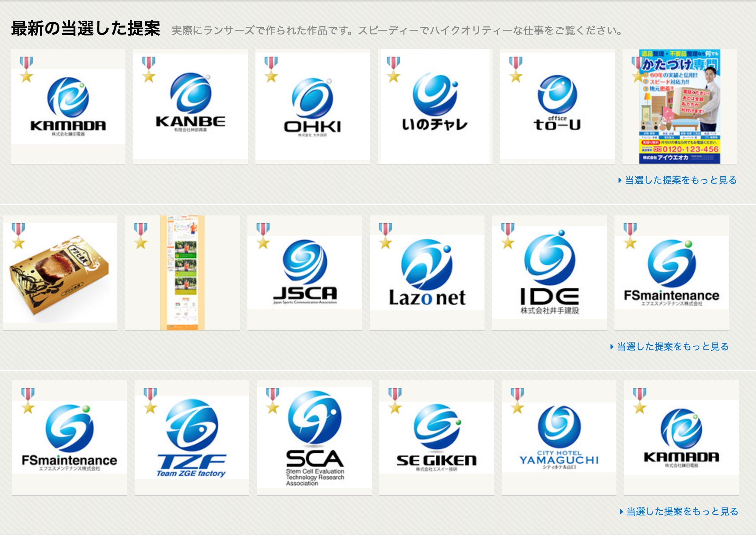Viewport: 756px width, 538px height.
Task: Click second section's 当選した提案をもっと見る link
Action: tap(672, 347)
